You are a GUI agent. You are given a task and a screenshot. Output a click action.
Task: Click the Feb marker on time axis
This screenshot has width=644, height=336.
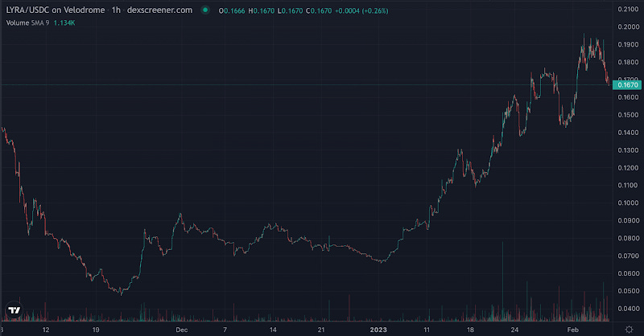pos(571,329)
